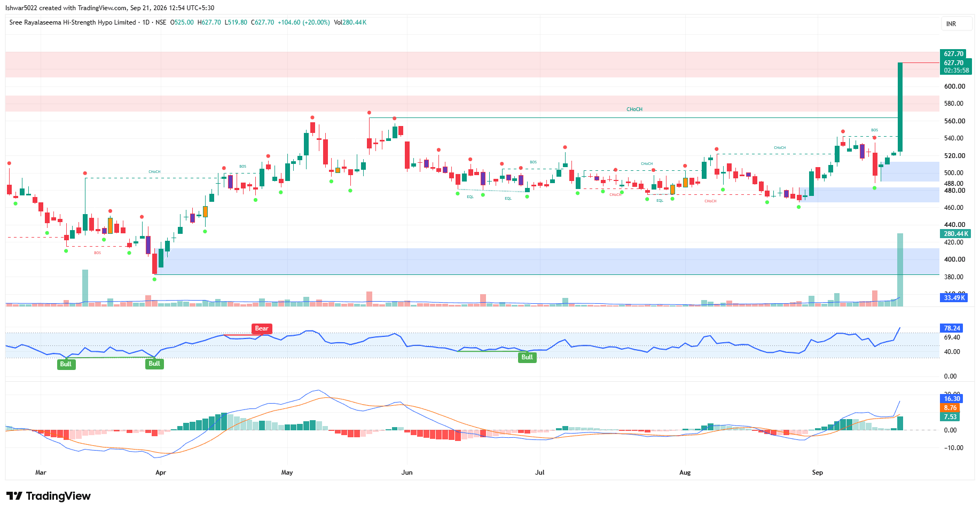The width and height of the screenshot is (980, 512).
Task: Click the Aug date on the time axis
Action: (685, 472)
